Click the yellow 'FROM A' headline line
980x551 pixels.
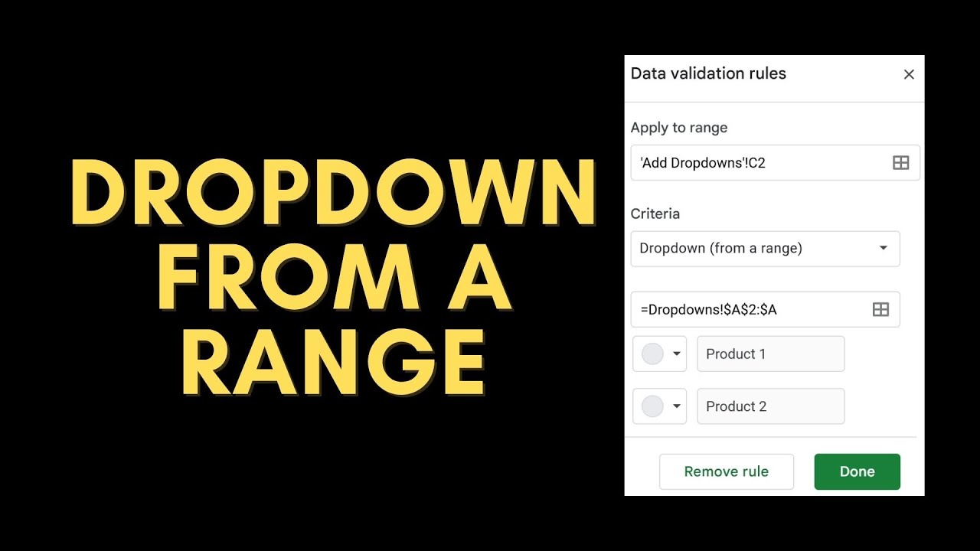334,279
